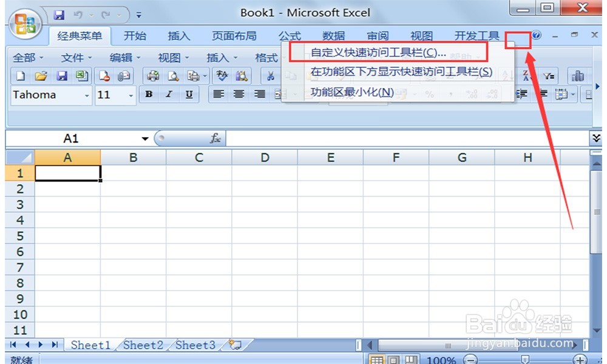This screenshot has width=607, height=364.
Task: Click the Filter funnel icon
Action: (x=548, y=76)
